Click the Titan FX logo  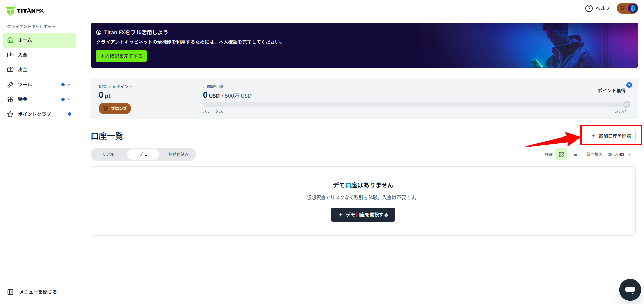point(25,11)
